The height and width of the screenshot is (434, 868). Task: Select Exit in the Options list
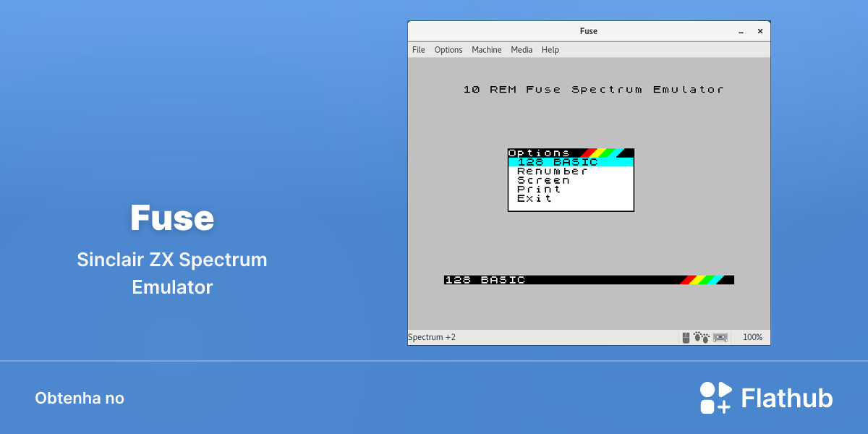click(x=571, y=198)
